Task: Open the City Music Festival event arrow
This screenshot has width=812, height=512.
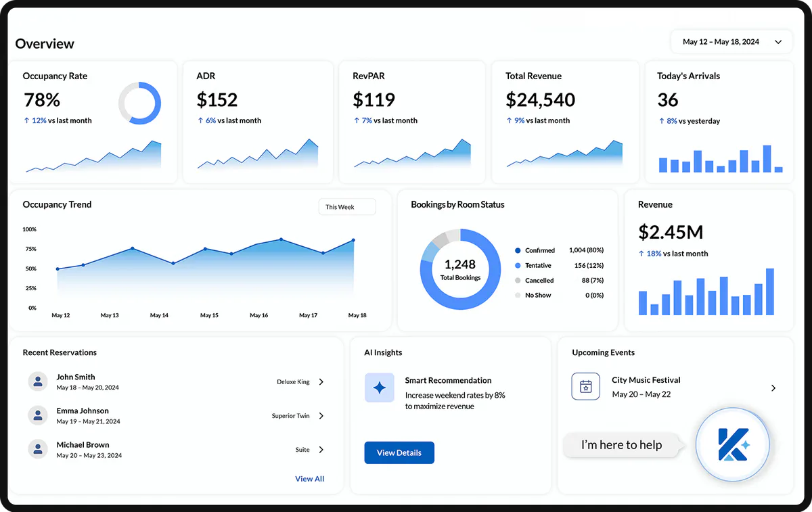Action: tap(773, 388)
